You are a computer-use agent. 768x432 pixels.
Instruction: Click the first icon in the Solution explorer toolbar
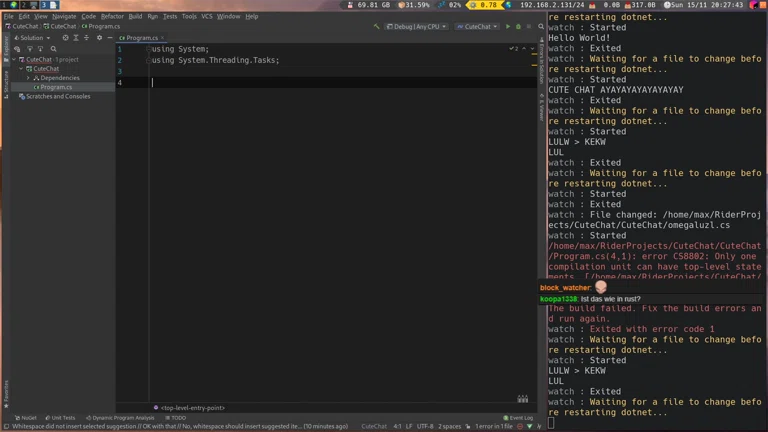pos(17,49)
